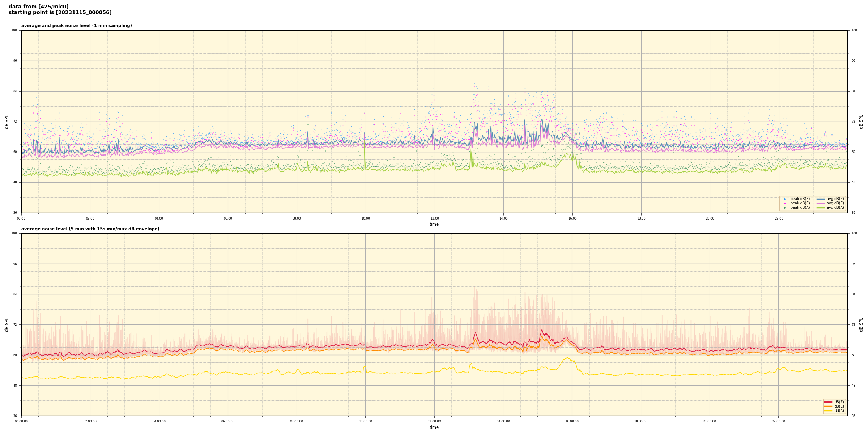Click the blue peak dB(Z) legend marker
The image size is (868, 434).
(784, 199)
